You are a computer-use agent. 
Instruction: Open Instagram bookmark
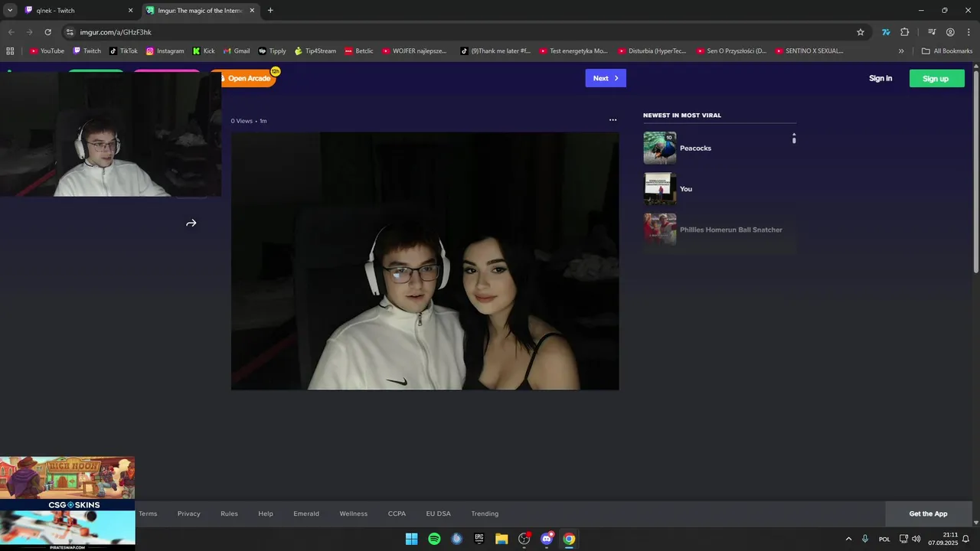[165, 51]
